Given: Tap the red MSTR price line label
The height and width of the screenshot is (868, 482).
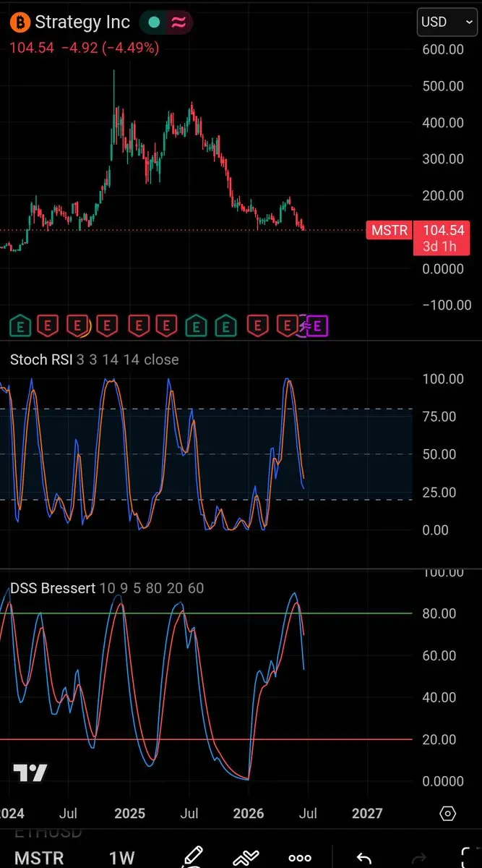Looking at the screenshot, I should point(390,231).
